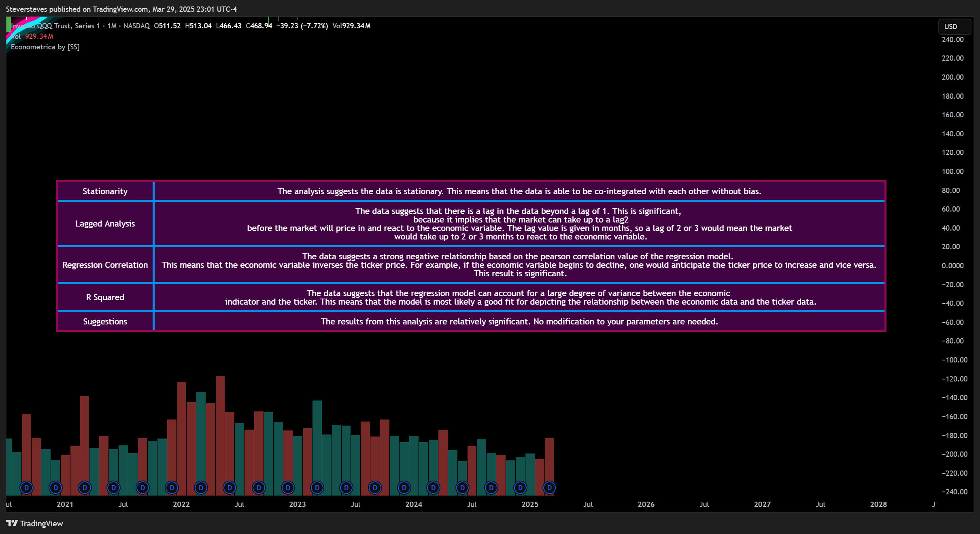This screenshot has width=980, height=534.
Task: Click the March 2022 dividend D marker
Action: point(201,488)
